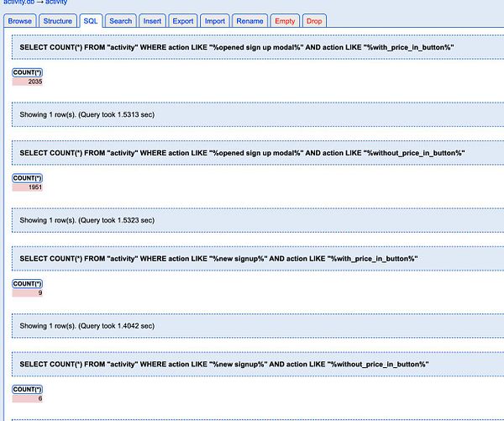The height and width of the screenshot is (421, 504).
Task: Click status text Query took 1.4042 sec
Action: tap(87, 326)
